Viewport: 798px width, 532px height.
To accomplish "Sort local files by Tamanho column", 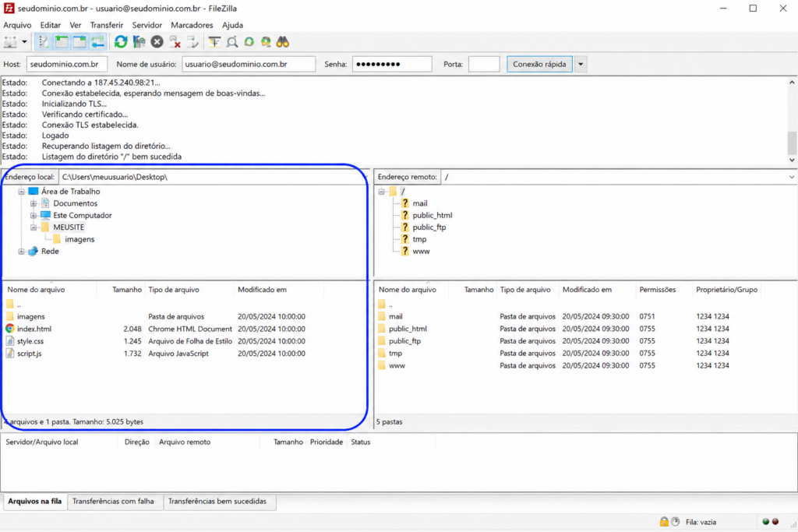I will click(127, 290).
